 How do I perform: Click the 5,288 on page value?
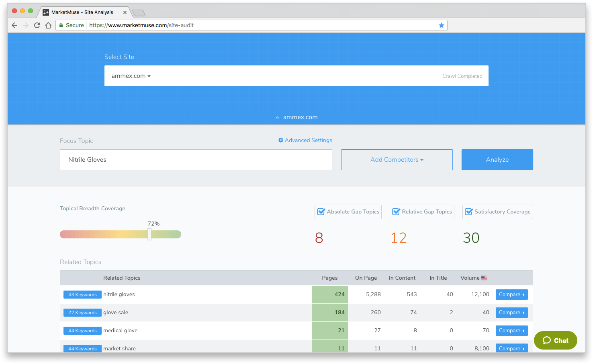pos(373,295)
